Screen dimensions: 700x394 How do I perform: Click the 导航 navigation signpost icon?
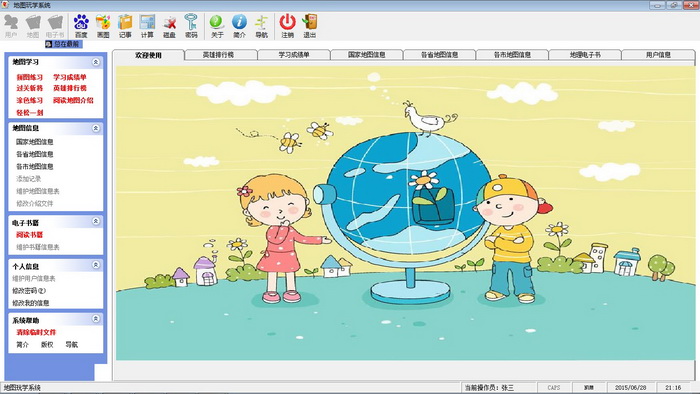tap(261, 26)
